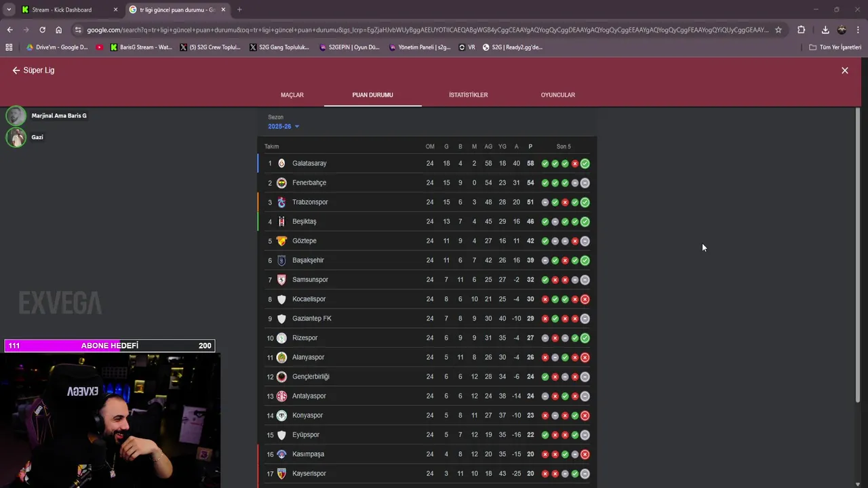
Task: Open the OYUNCULAR tab
Action: click(x=558, y=95)
